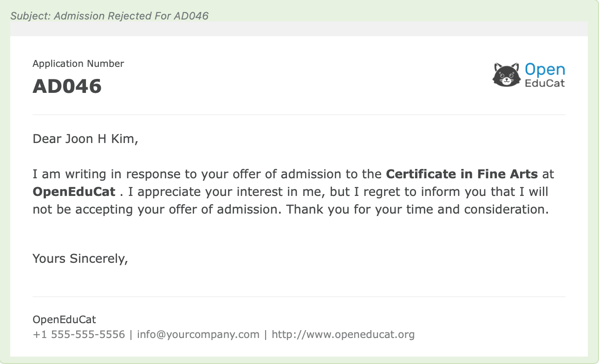This screenshot has height=364, width=599.
Task: Select the large AD046 application number heading
Action: (x=67, y=86)
